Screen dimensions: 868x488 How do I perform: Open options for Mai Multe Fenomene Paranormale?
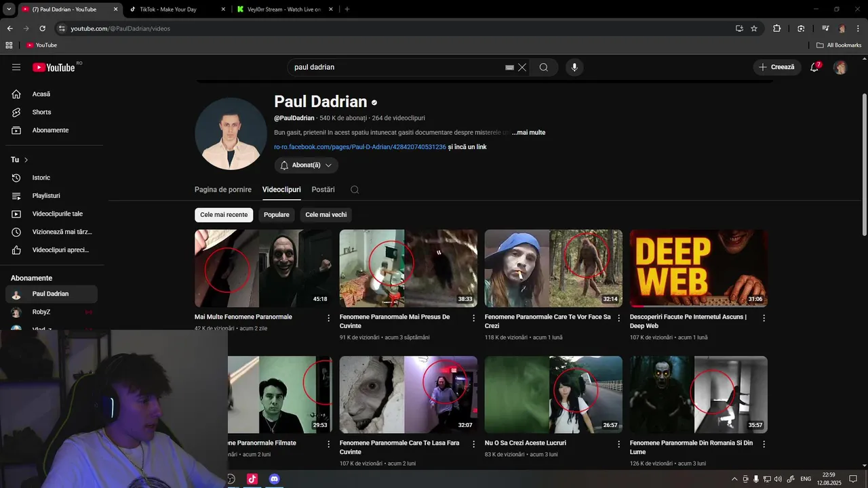[329, 318]
